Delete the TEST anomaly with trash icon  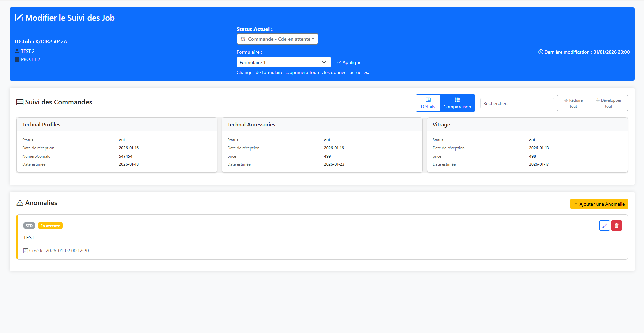point(616,226)
